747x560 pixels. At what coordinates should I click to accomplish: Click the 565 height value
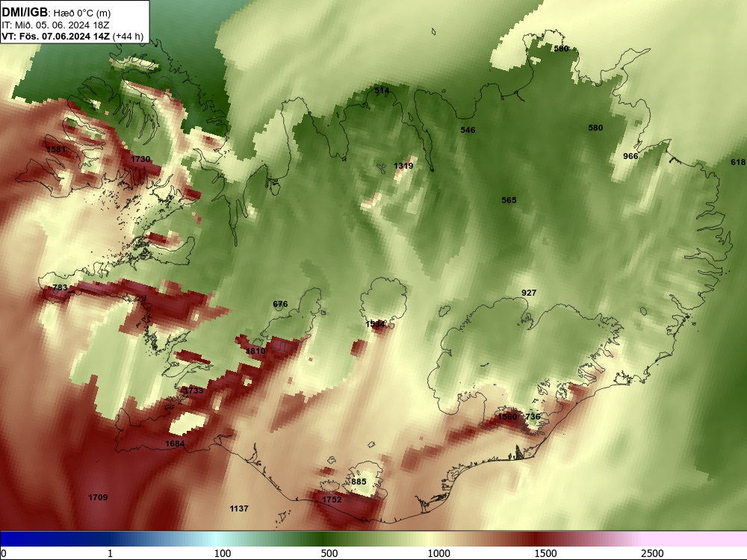(509, 200)
